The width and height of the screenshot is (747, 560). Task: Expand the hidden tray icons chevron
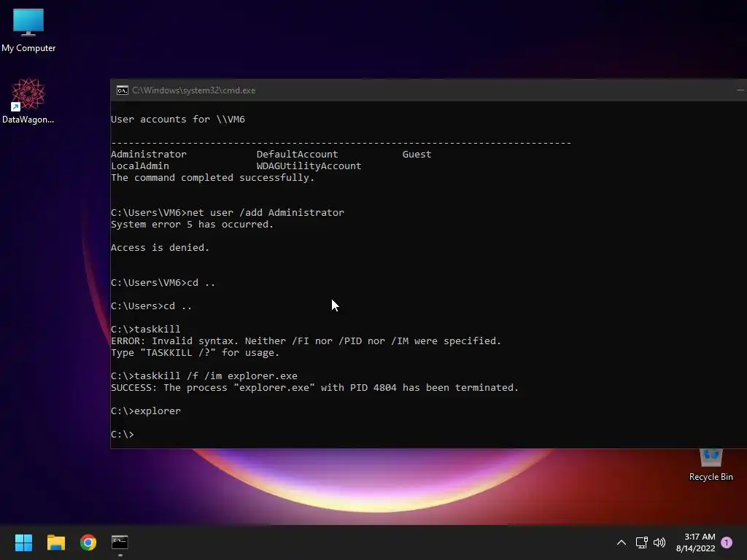tap(622, 542)
